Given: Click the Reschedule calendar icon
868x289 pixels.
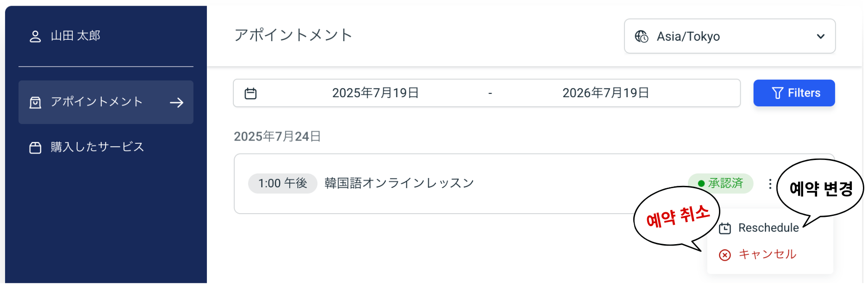Looking at the screenshot, I should (x=725, y=228).
